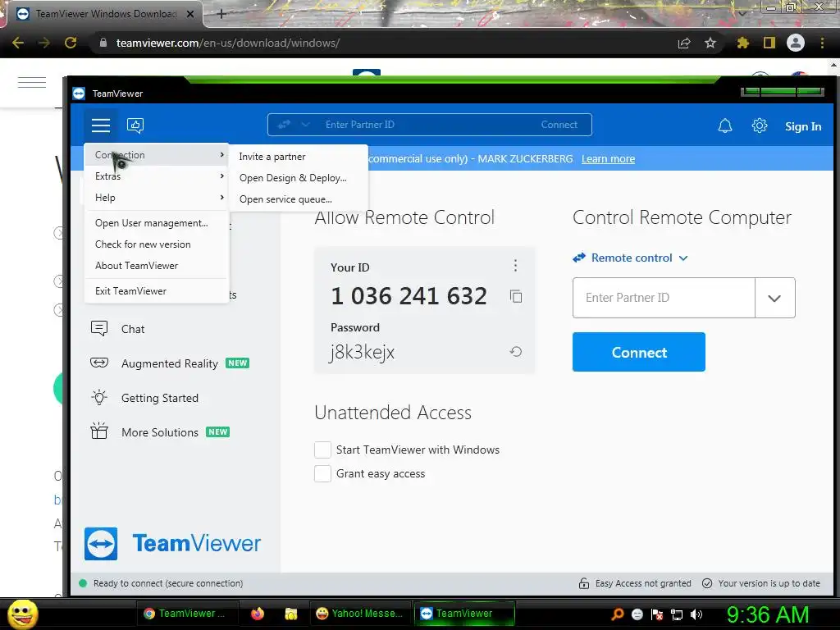The width and height of the screenshot is (840, 630).
Task: Open the taskbar file explorer icon
Action: click(291, 614)
